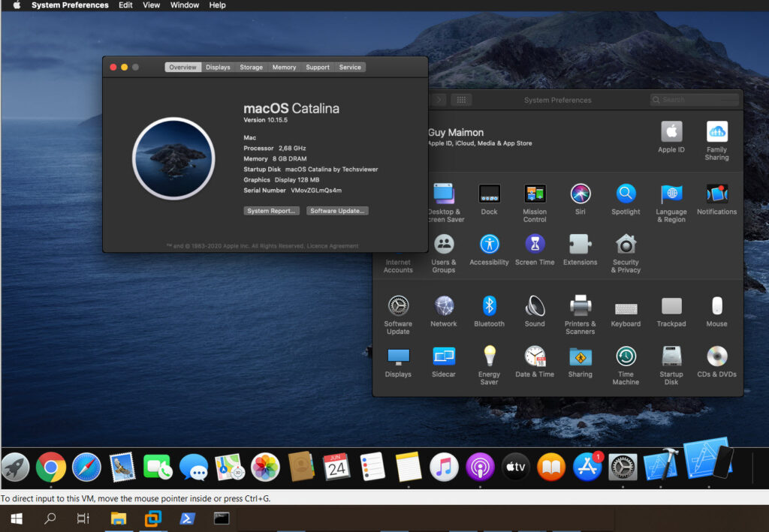Open Bluetooth preferences
This screenshot has height=532, width=769.
point(489,311)
